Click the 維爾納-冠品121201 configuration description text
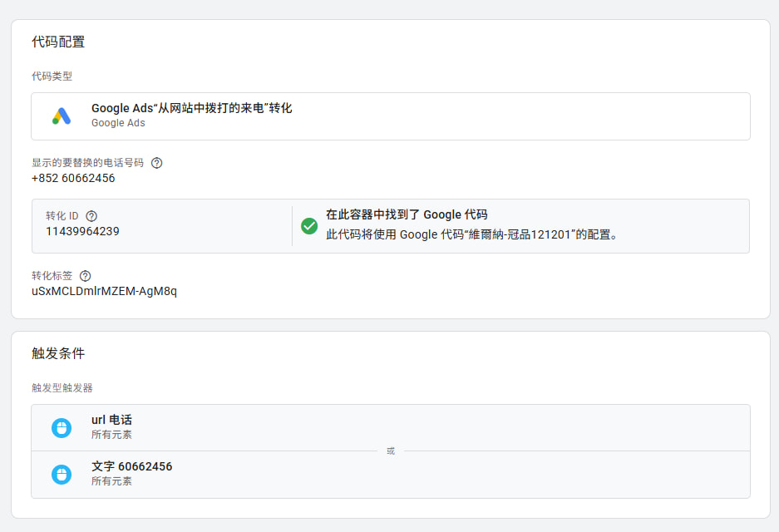This screenshot has width=779, height=532. tap(471, 234)
